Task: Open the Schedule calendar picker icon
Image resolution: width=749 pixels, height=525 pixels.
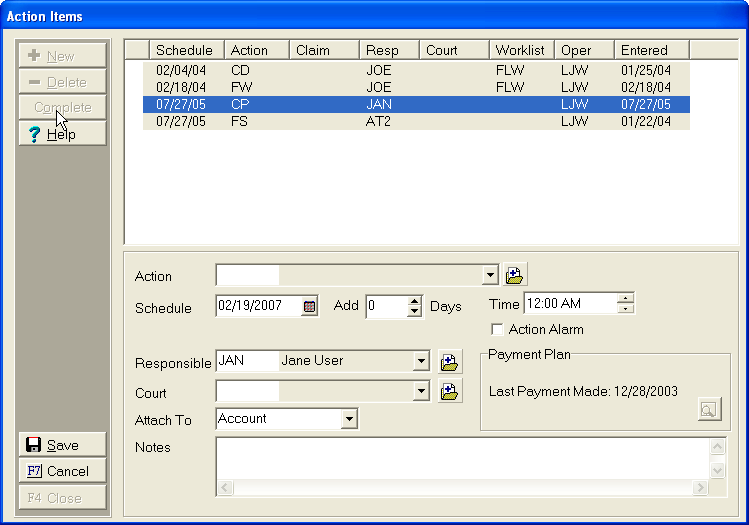Action: click(310, 307)
